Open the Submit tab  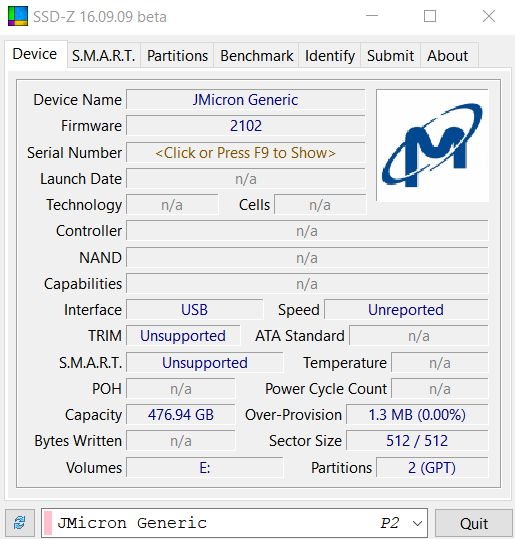[x=390, y=56]
